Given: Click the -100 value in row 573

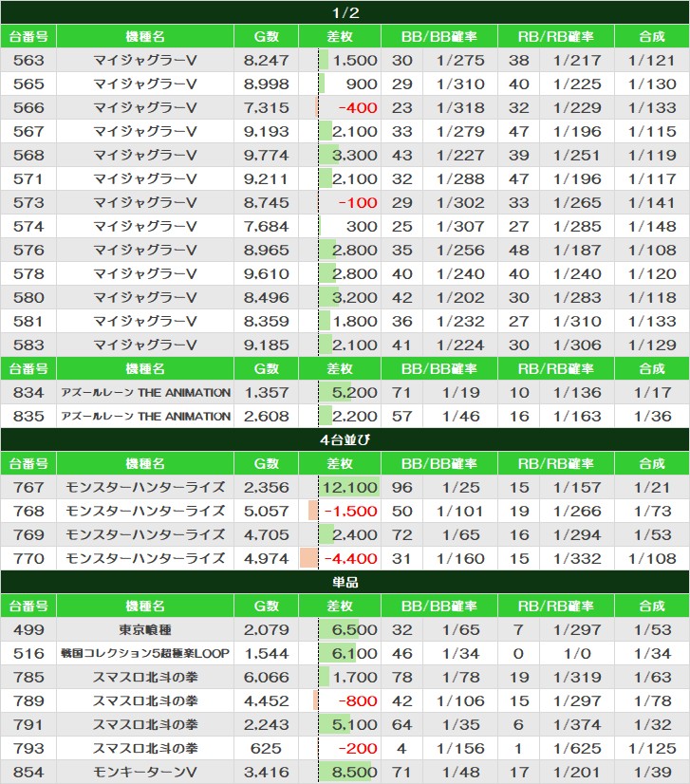Looking at the screenshot, I should (x=358, y=202).
